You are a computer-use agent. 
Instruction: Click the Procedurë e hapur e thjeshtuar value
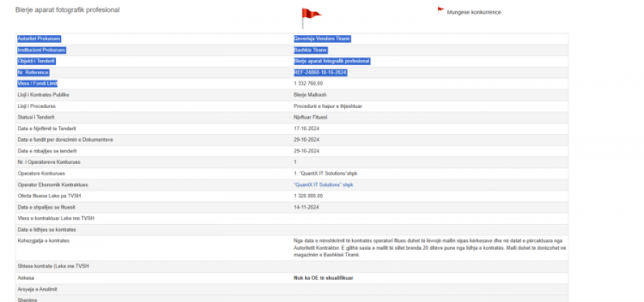pyautogui.click(x=328, y=106)
